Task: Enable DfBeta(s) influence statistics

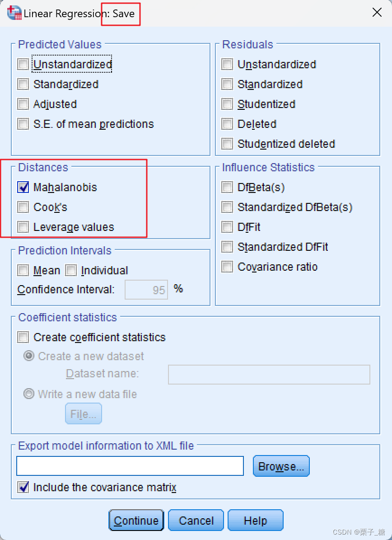Action: (x=227, y=187)
